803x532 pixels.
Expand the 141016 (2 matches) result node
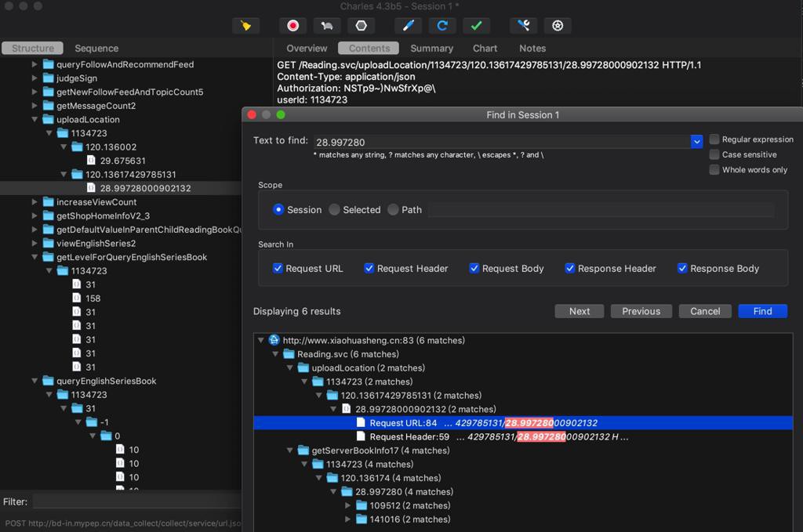[x=347, y=519]
